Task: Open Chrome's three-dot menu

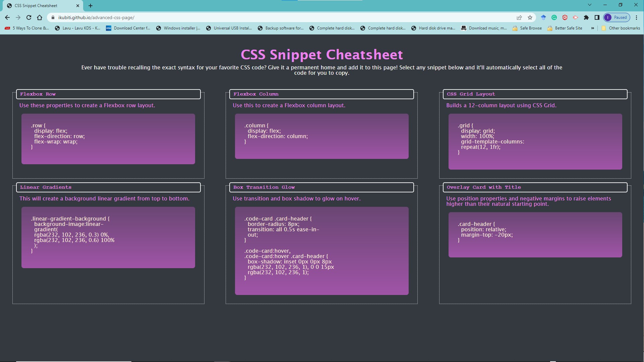Action: point(636,17)
